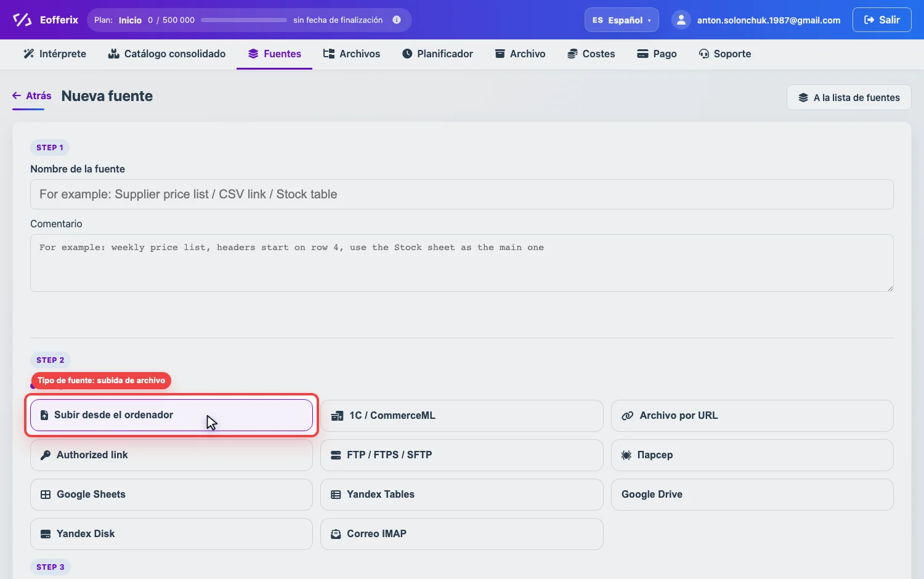Open the Planificador tab
924x579 pixels.
pyautogui.click(x=437, y=54)
